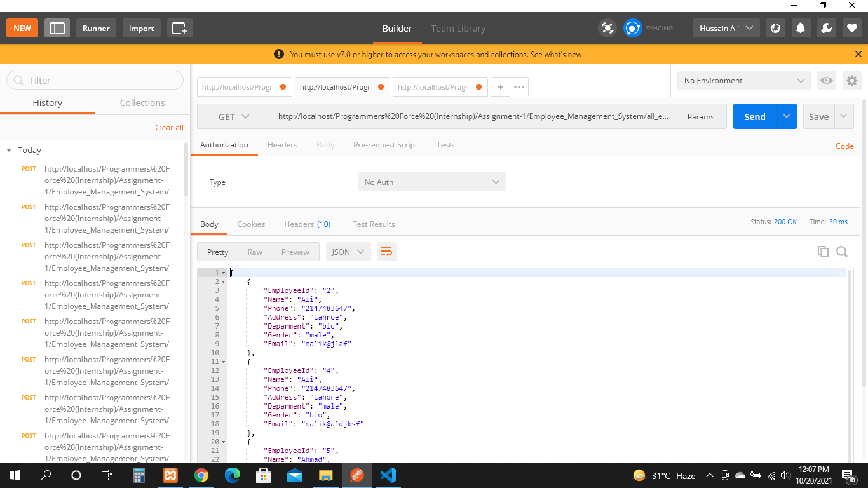This screenshot has width=868, height=488.
Task: Open response search with magnifier icon
Action: [x=842, y=252]
